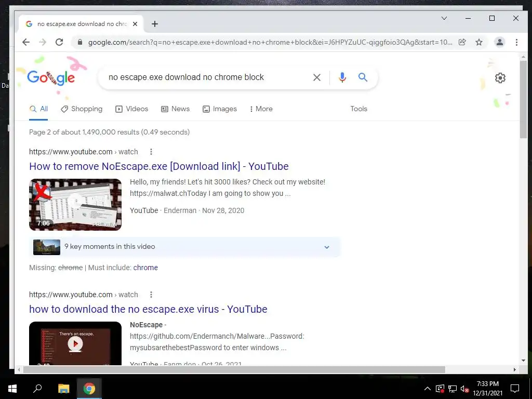Image resolution: width=532 pixels, height=399 pixels.
Task: Switch to Shopping results
Action: 82,109
